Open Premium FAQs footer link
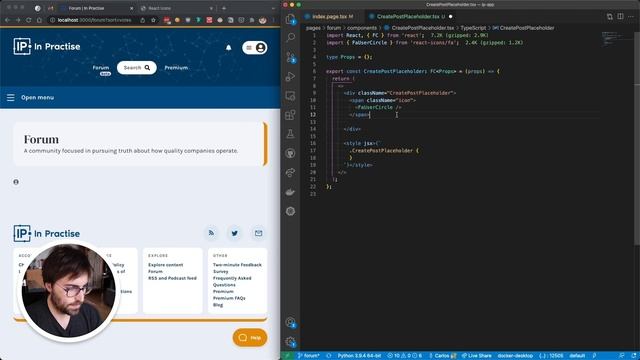 click(x=229, y=298)
